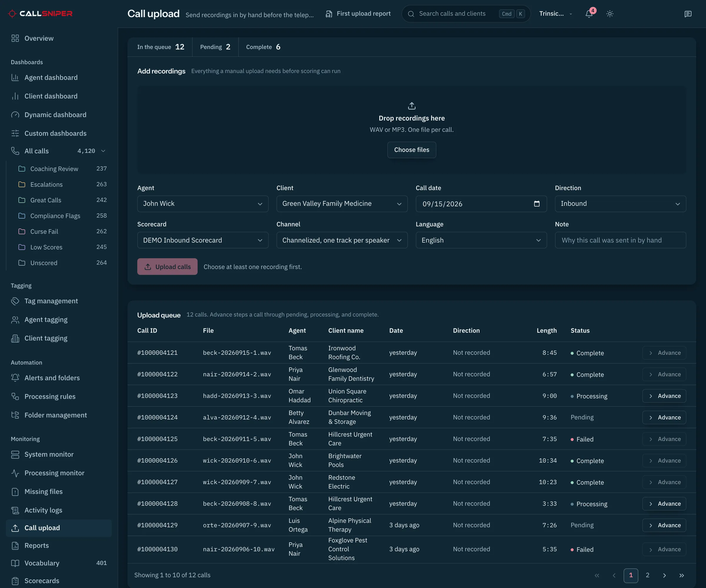Open the Scorecard dropdown

point(203,240)
